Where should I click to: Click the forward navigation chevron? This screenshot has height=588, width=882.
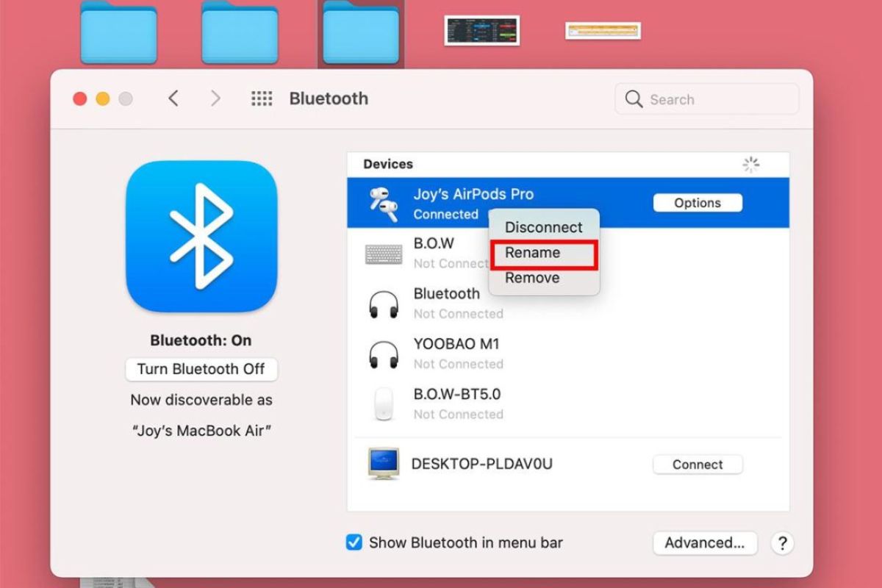[217, 98]
